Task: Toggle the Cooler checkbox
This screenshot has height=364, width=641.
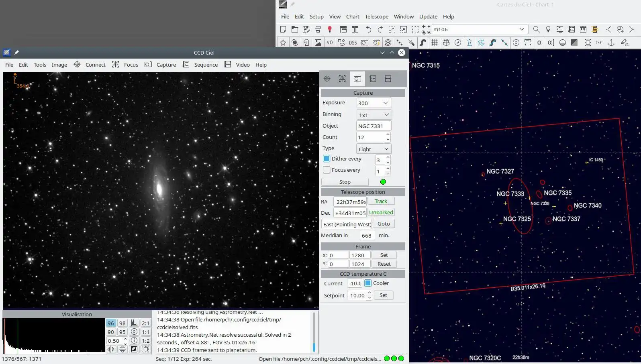Action: [x=368, y=283]
